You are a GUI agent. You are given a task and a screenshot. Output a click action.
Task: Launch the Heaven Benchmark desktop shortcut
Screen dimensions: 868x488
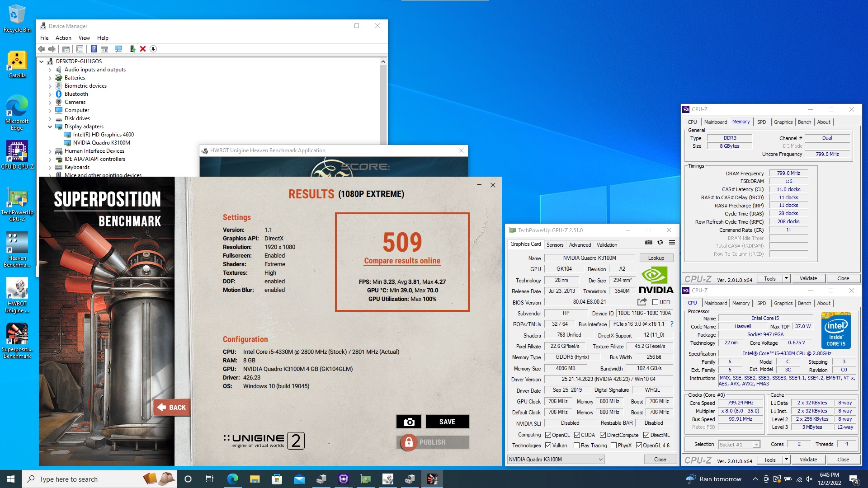point(17,249)
